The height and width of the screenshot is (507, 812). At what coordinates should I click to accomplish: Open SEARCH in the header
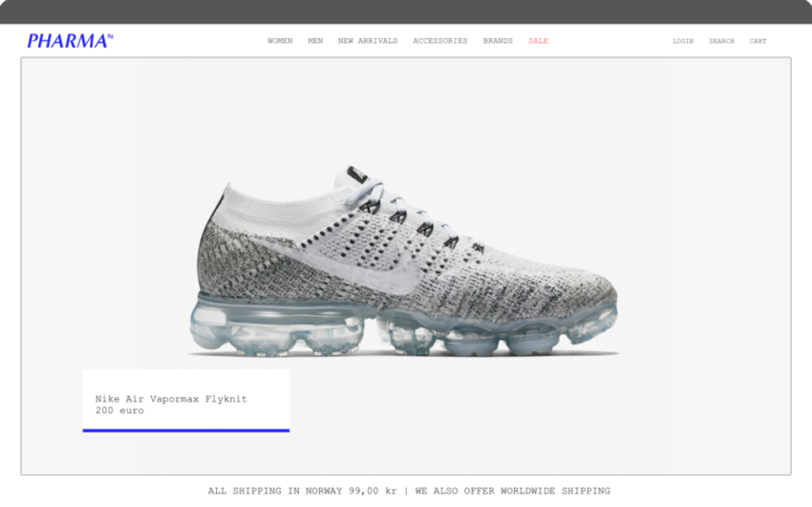[x=721, y=41]
